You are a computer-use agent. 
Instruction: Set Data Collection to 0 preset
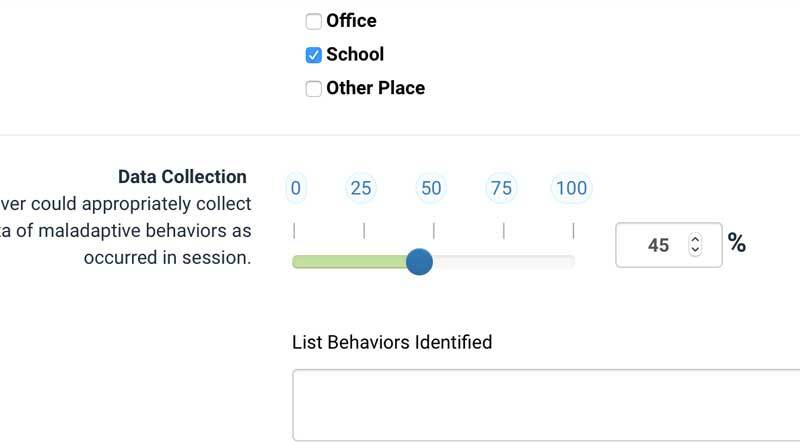tap(295, 188)
